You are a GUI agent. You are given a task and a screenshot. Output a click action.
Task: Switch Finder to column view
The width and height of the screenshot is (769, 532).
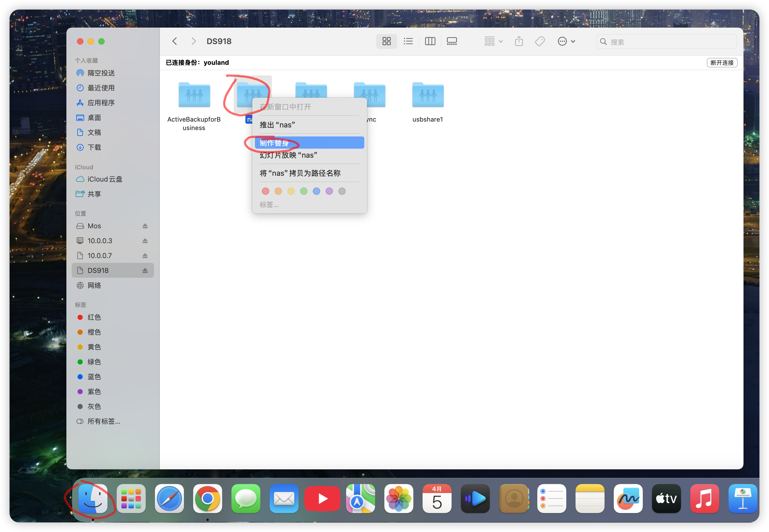click(430, 41)
